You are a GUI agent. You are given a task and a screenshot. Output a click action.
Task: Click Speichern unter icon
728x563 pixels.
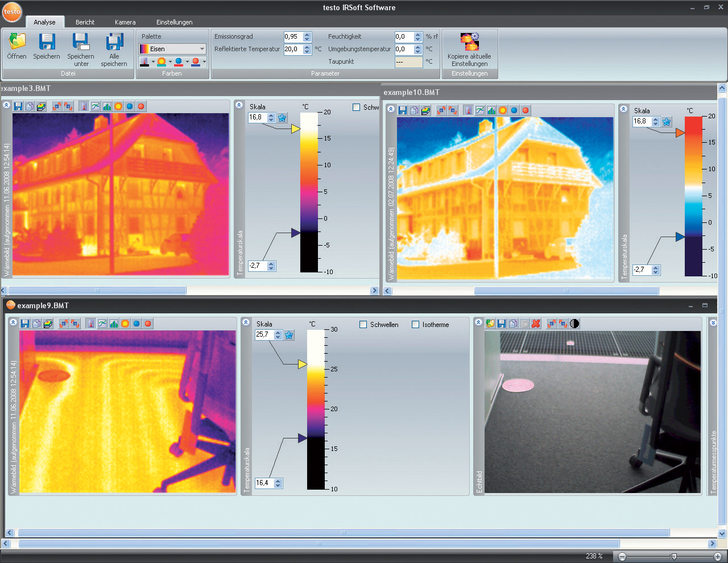tap(81, 42)
